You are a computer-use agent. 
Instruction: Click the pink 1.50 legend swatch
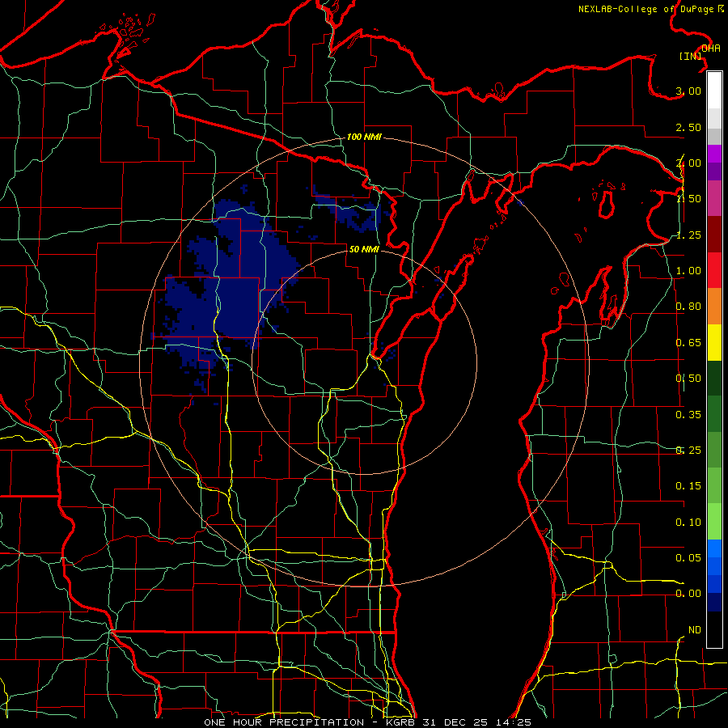[x=714, y=199]
